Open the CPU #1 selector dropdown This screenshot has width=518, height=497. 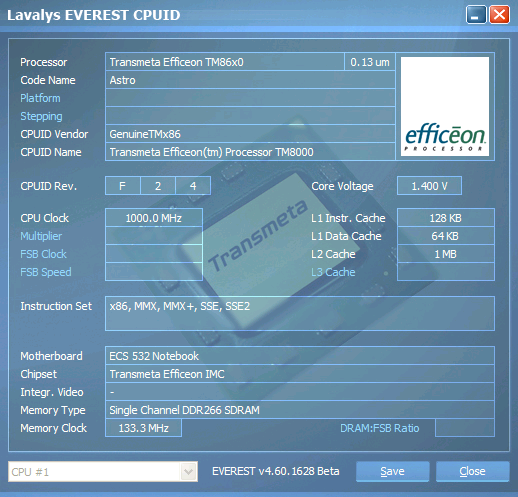point(188,472)
